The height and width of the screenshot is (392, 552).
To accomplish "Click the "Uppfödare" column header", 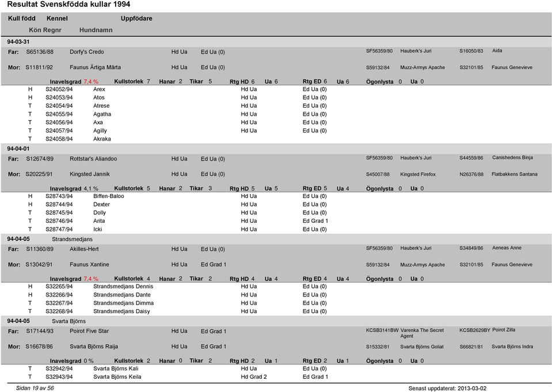I will [x=136, y=18].
